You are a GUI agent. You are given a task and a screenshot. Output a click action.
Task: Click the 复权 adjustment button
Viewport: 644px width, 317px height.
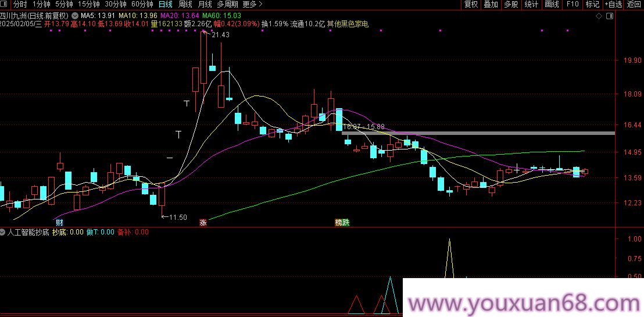tap(471, 5)
